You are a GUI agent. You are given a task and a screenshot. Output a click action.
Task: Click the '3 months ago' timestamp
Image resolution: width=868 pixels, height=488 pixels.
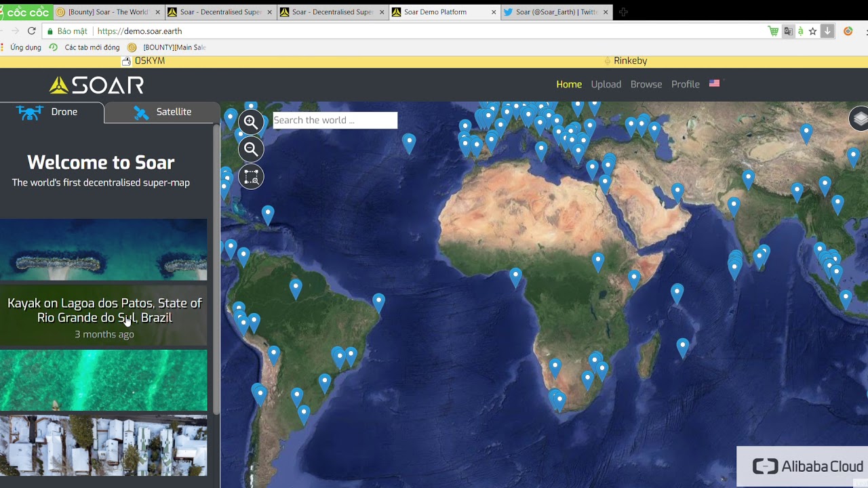[104, 334]
